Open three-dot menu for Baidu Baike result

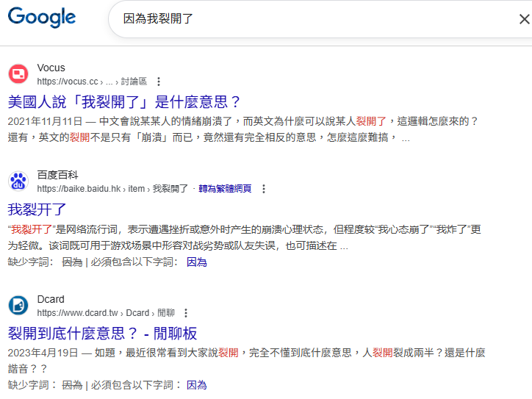coord(264,189)
